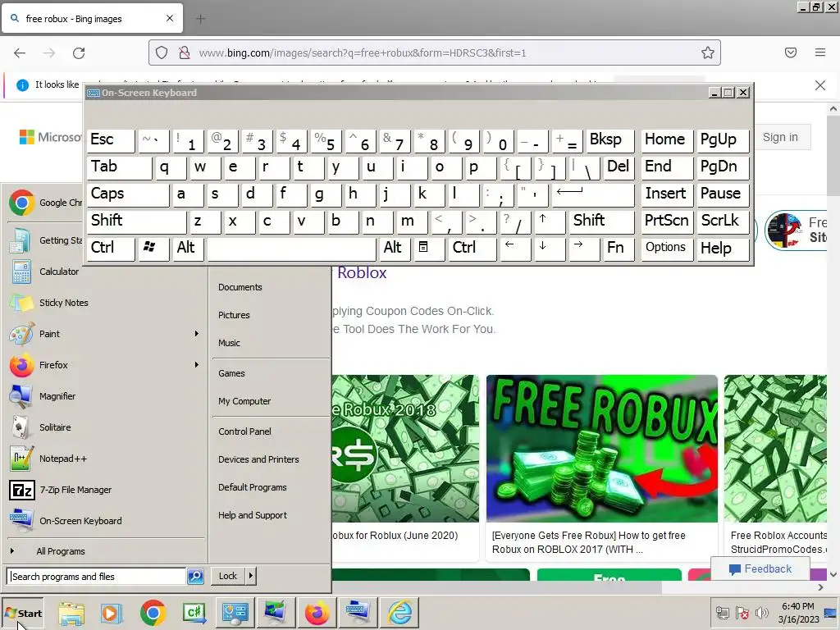Toggle Caps key on On-Screen Keyboard
Viewport: 840px width, 630px height.
pyautogui.click(x=127, y=194)
